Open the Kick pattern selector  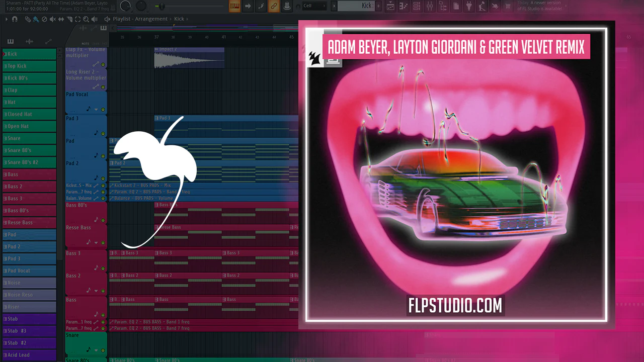pyautogui.click(x=355, y=6)
